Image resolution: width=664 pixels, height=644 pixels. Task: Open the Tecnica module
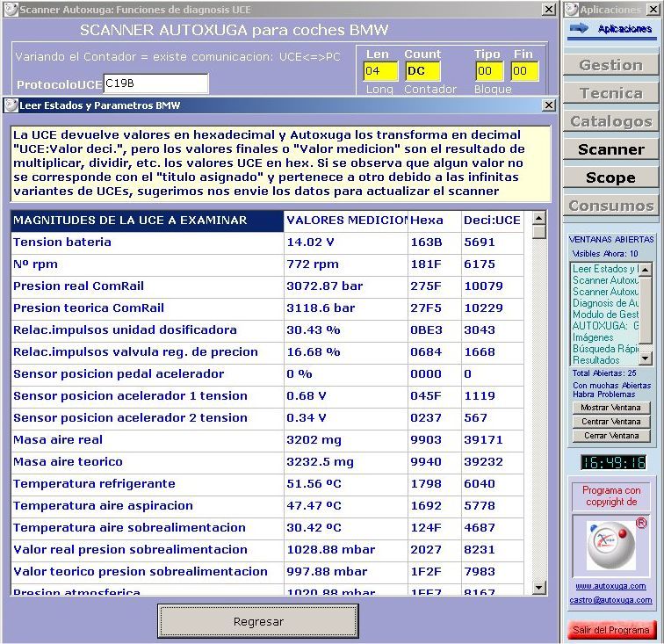[610, 93]
